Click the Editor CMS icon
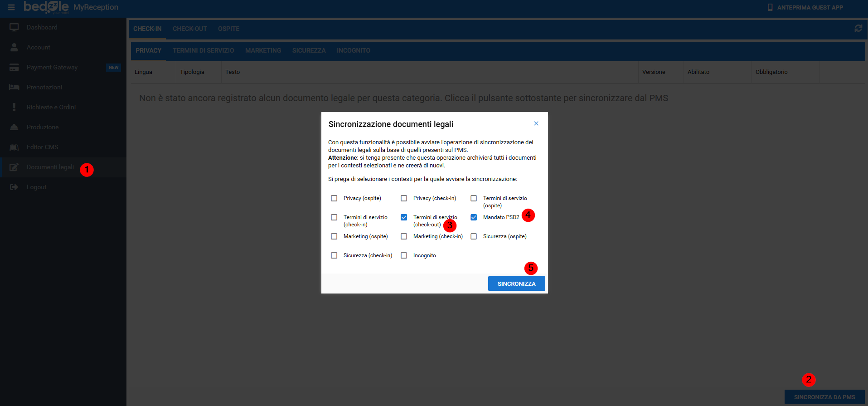The width and height of the screenshot is (868, 406). coord(14,147)
